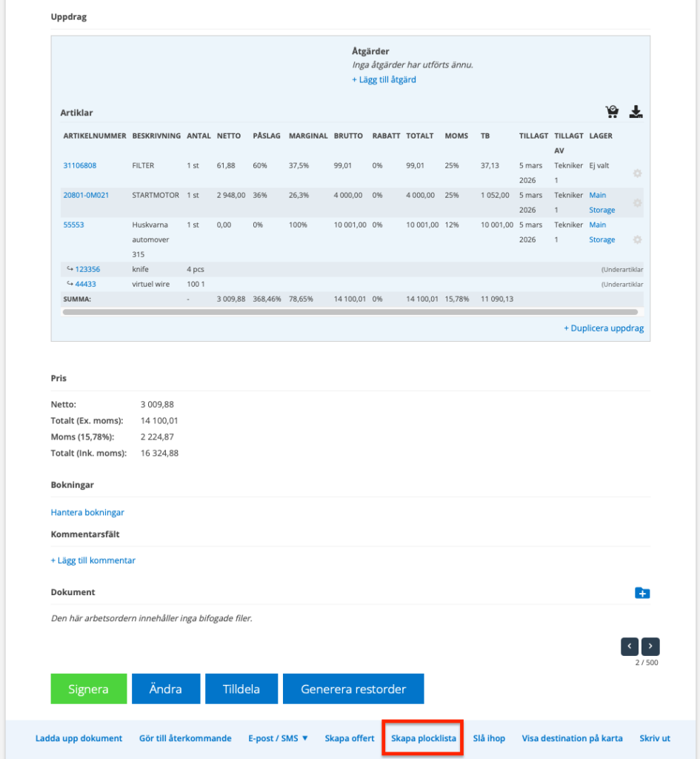Open the E-post / SMS dropdown
This screenshot has width=700, height=759.
278,738
